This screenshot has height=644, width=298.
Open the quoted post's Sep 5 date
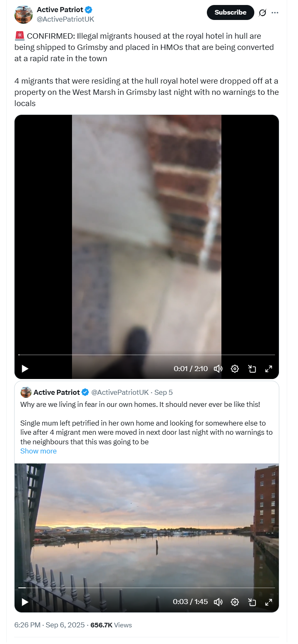click(x=164, y=392)
